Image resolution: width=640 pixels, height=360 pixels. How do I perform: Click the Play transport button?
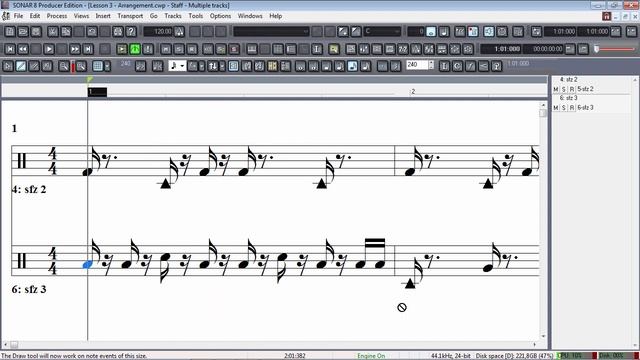click(49, 49)
